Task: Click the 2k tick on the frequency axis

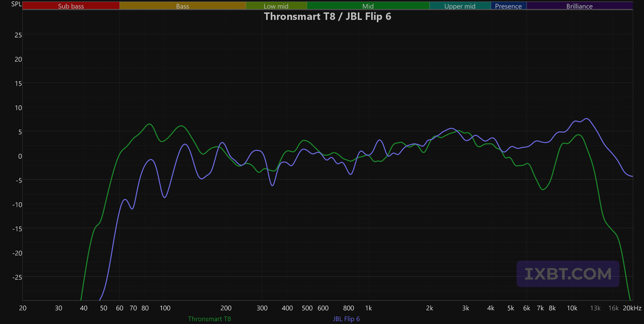Action: coord(430,308)
